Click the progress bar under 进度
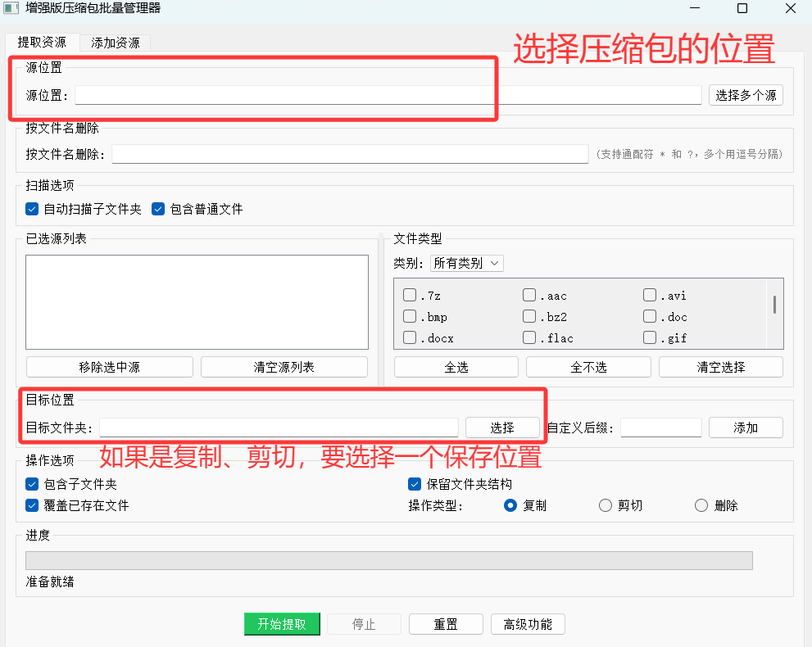This screenshot has width=812, height=647. click(x=388, y=560)
